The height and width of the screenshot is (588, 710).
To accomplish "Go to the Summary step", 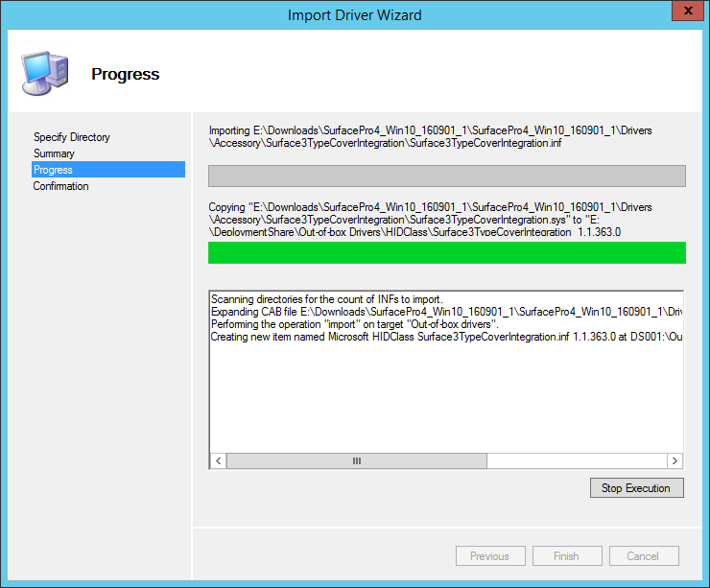I will click(54, 153).
